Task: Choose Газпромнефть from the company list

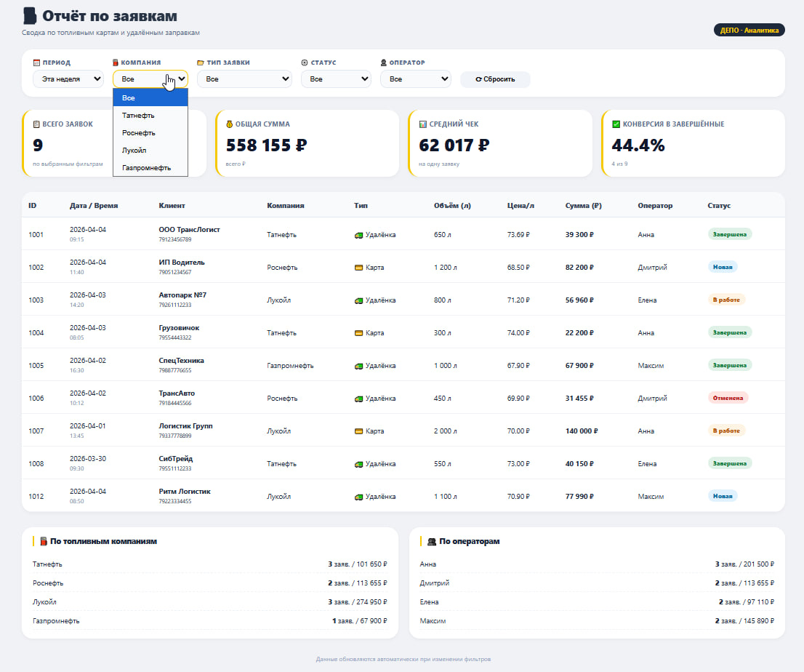Action: [x=150, y=168]
